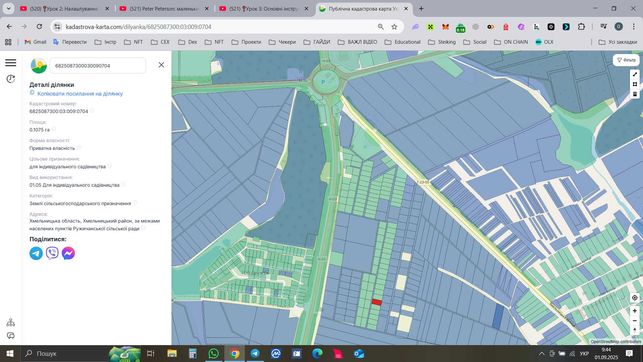Click the kadastrova-karta site logo
Screen dimensions: 643x362
tap(39, 66)
